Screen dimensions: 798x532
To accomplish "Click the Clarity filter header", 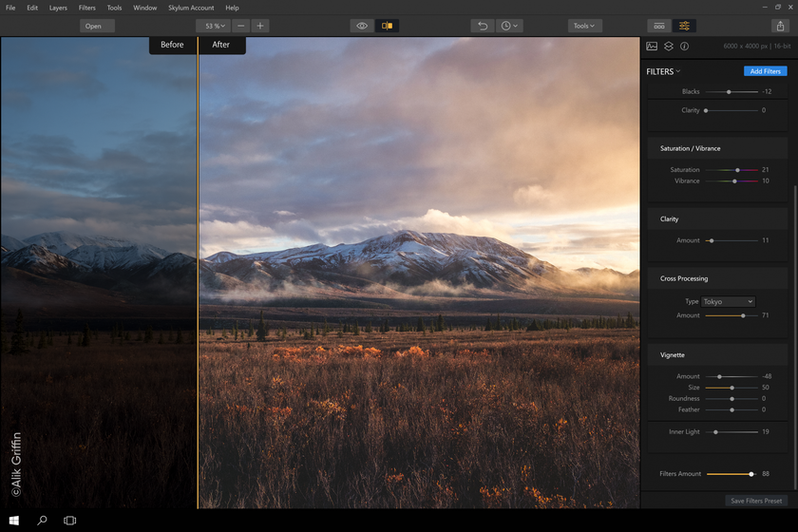I will [717, 218].
